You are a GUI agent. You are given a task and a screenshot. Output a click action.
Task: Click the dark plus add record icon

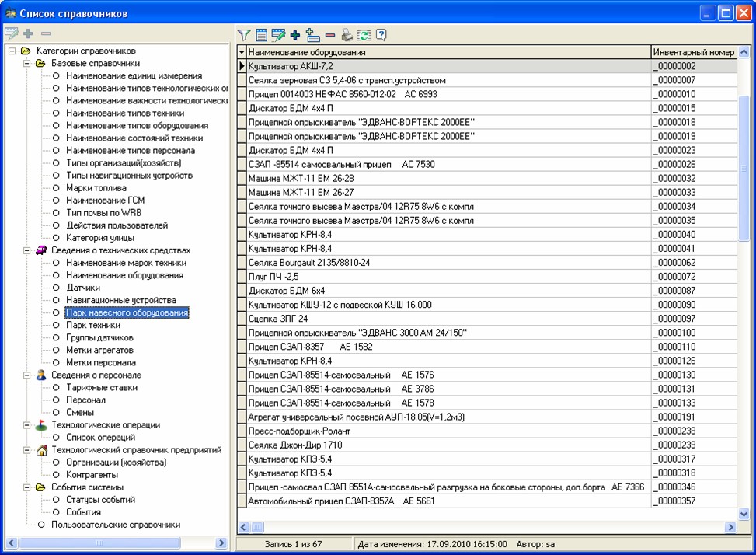(x=295, y=35)
